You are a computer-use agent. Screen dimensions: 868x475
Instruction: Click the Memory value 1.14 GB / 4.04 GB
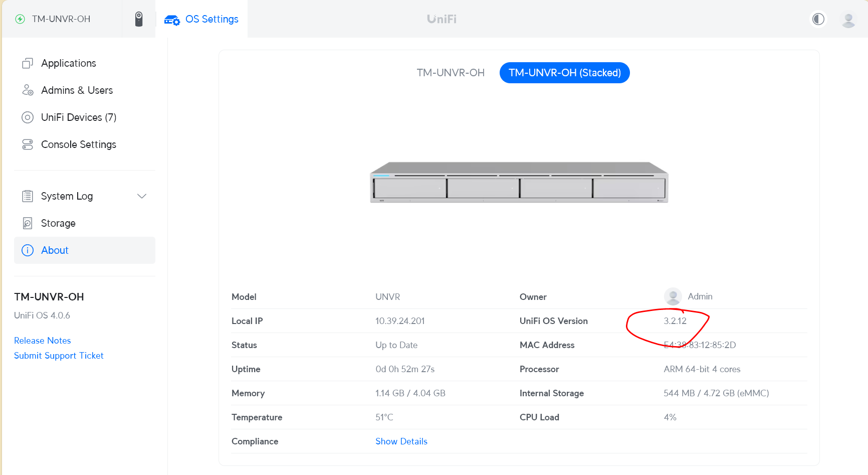click(410, 393)
